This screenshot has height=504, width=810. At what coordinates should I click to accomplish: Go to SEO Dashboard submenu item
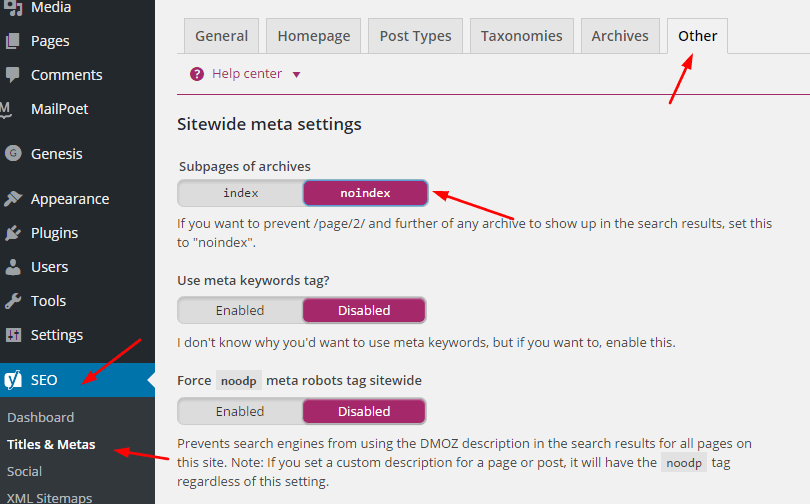41,417
